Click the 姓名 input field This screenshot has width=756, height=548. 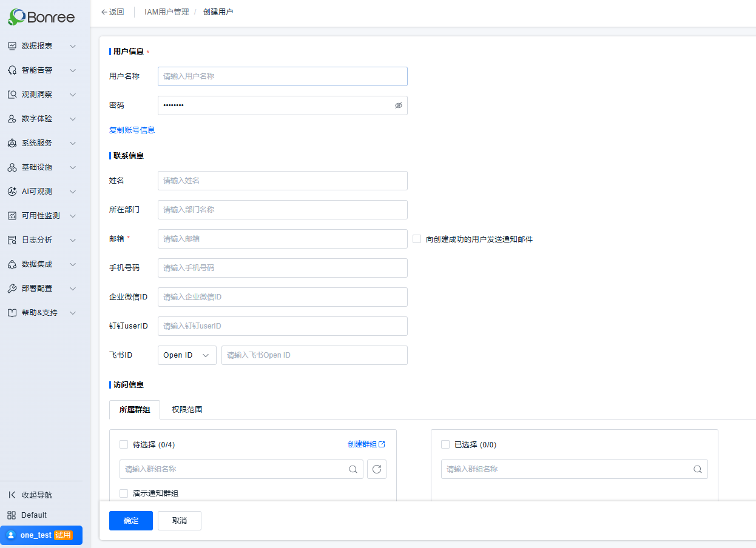[x=283, y=181]
